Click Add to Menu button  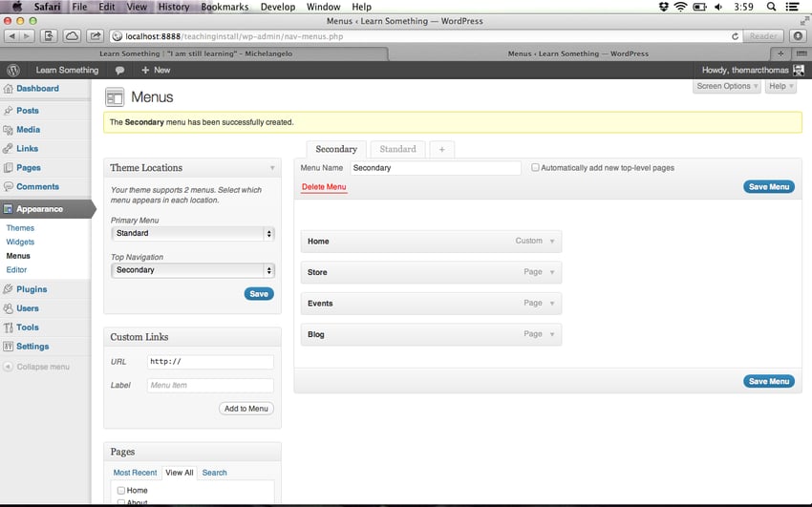(246, 409)
